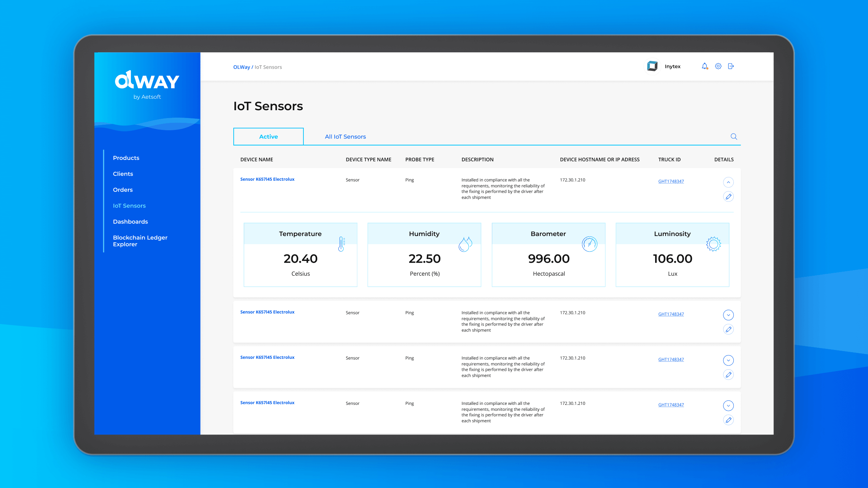The height and width of the screenshot is (488, 868).
Task: Collapse the first sensor details chevron
Action: [728, 182]
